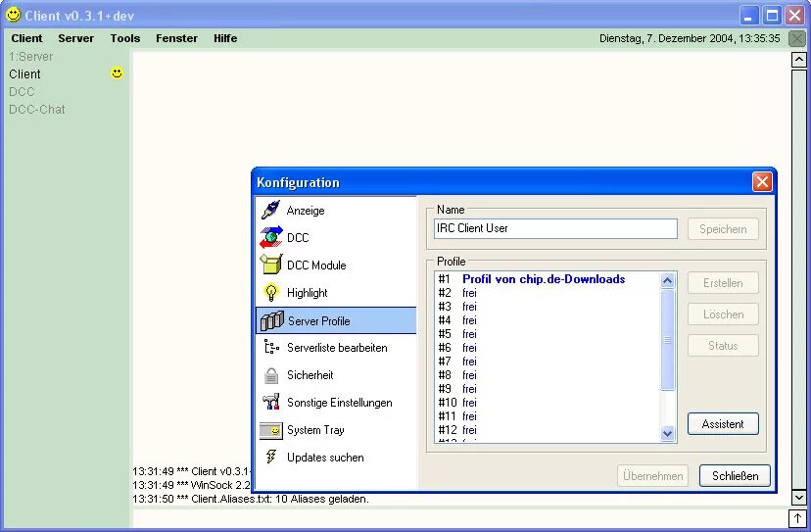Select profile slot #8 frei

pyautogui.click(x=548, y=375)
